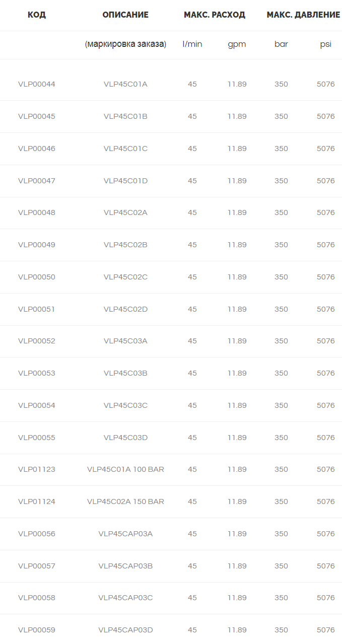Image resolution: width=342 pixels, height=644 pixels.
Task: Click the МАКС. РАСХОД column header
Action: [215, 15]
